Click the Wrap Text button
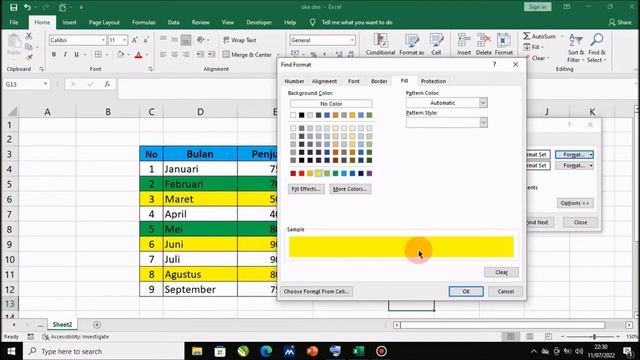Image resolution: width=640 pixels, height=360 pixels. click(x=240, y=40)
